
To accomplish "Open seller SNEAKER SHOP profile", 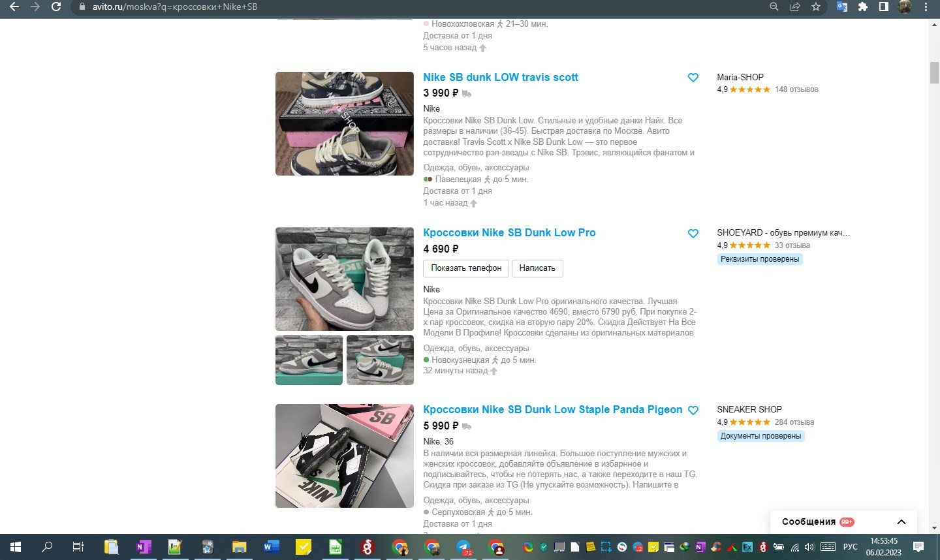I will (749, 409).
